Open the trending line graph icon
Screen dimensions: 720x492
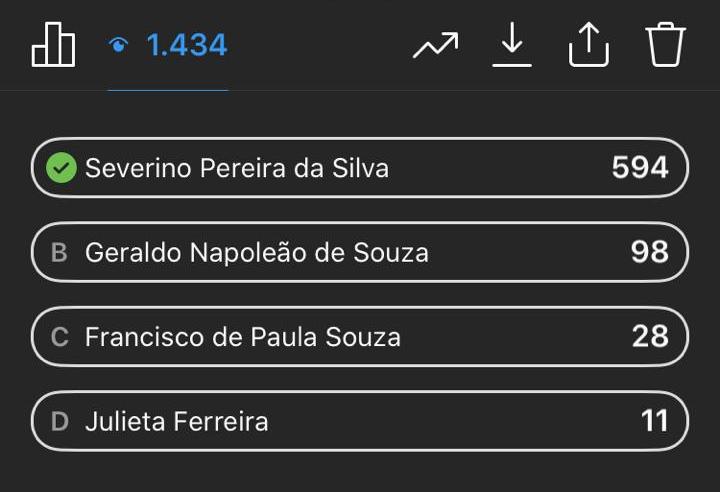[435, 45]
